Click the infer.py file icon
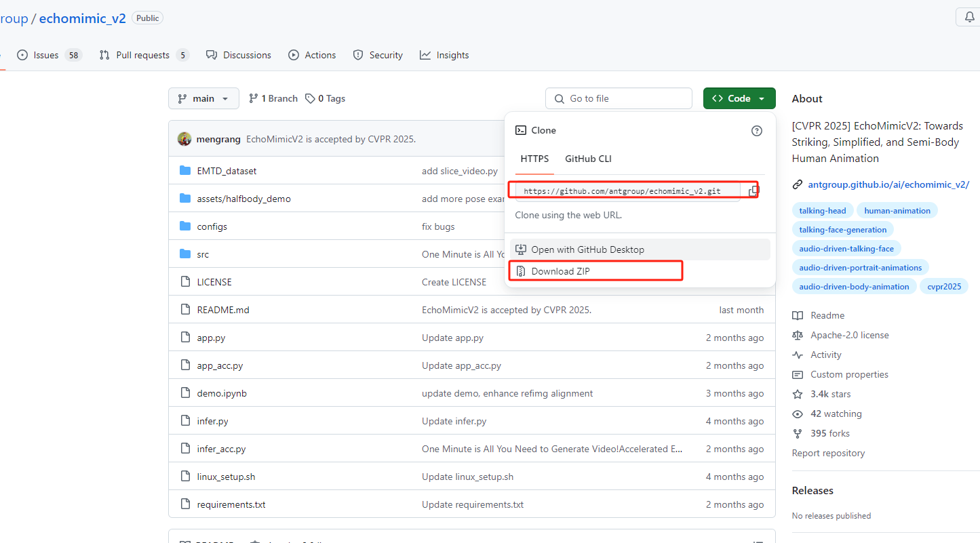This screenshot has width=980, height=543. [x=185, y=421]
